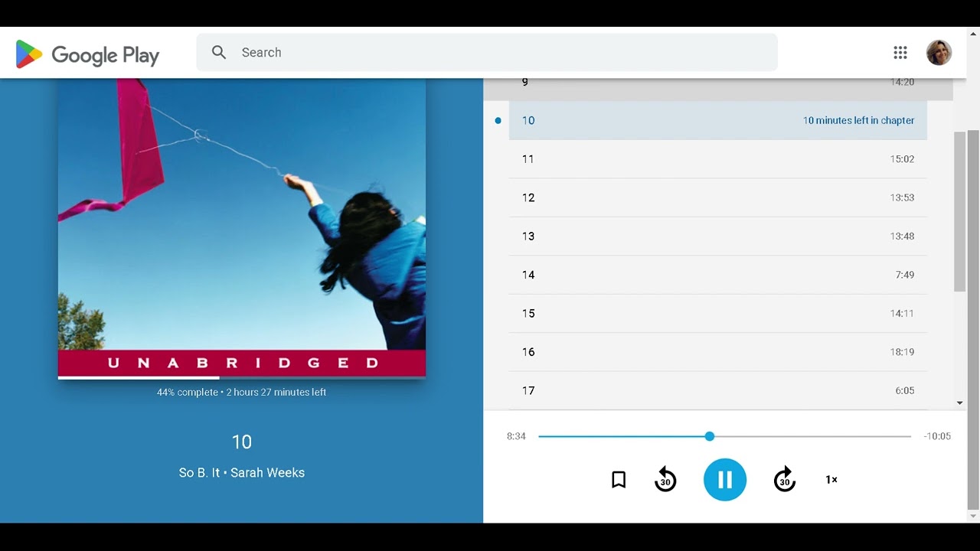Click the 'So B. It • Sarah Weeks' title text
980x551 pixels.
[242, 473]
